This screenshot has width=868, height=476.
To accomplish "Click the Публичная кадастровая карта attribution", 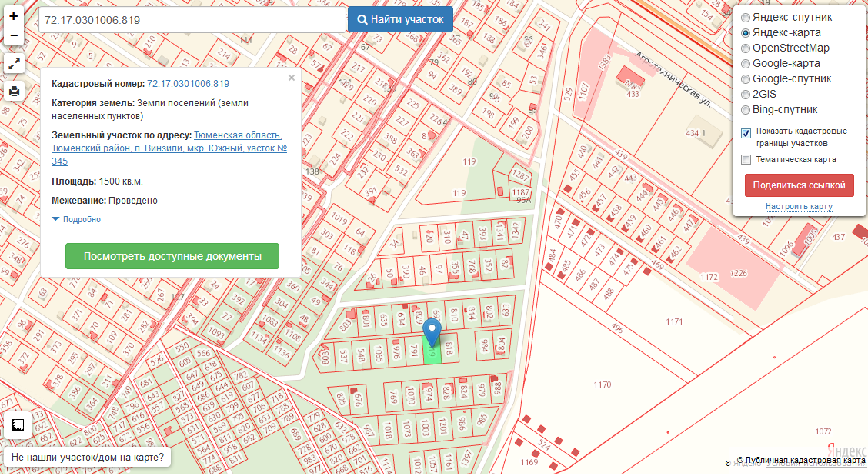I will point(800,461).
